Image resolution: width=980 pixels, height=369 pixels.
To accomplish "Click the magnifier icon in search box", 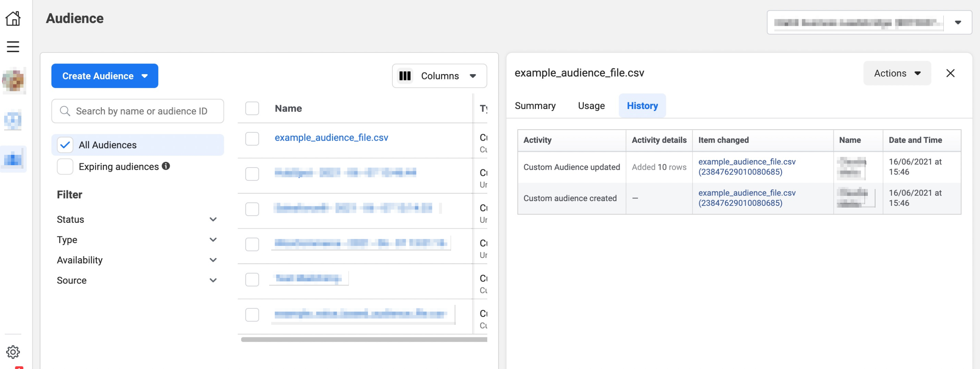I will 65,111.
